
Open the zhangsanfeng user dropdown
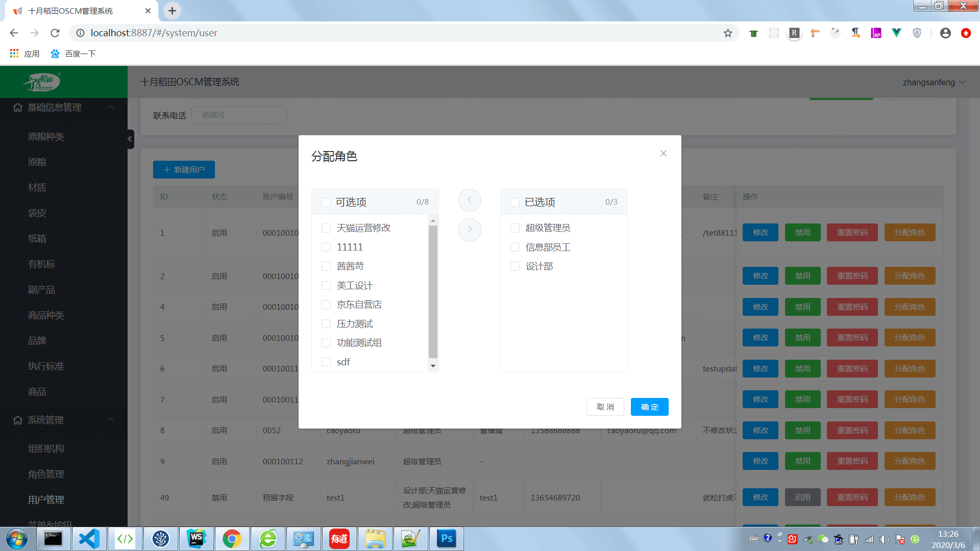click(934, 82)
